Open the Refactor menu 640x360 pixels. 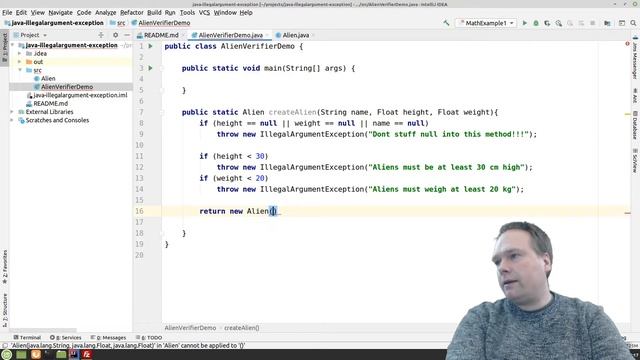click(131, 13)
